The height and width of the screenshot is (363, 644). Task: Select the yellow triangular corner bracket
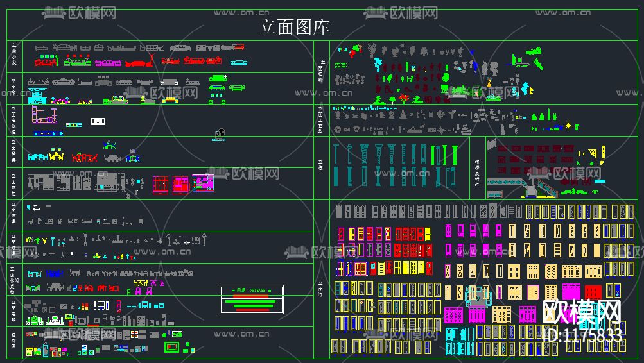[593, 153]
